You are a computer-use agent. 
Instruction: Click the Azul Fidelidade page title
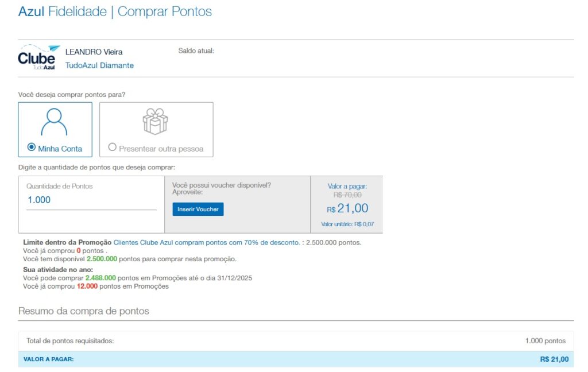point(115,11)
